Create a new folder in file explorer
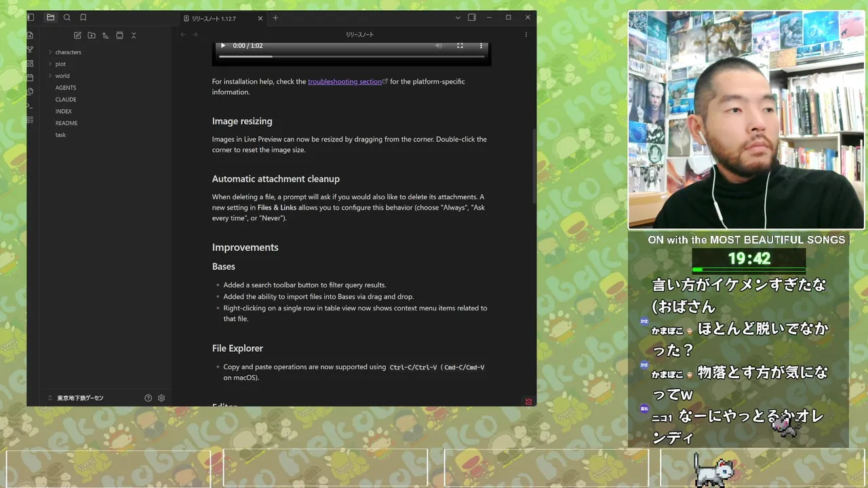868x488 pixels. tap(92, 35)
